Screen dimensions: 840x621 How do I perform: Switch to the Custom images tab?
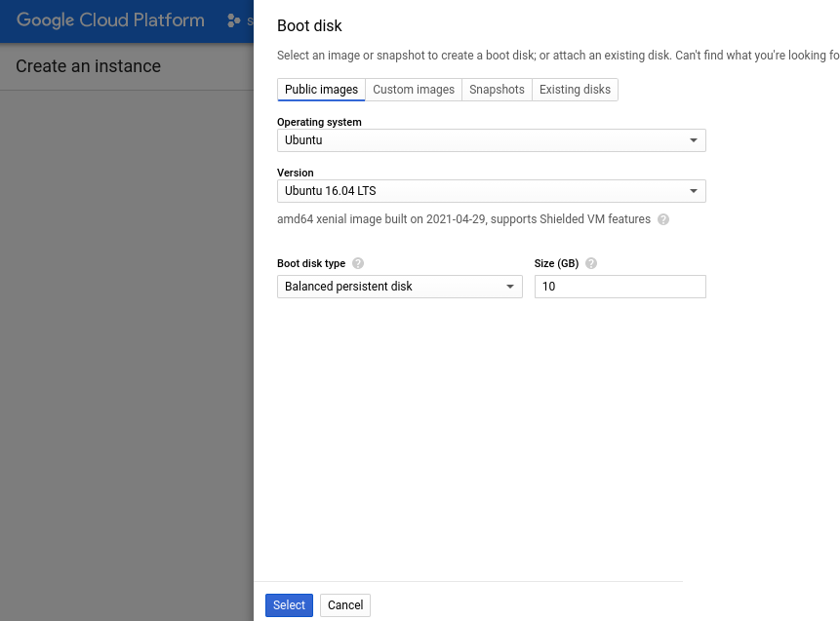point(414,90)
